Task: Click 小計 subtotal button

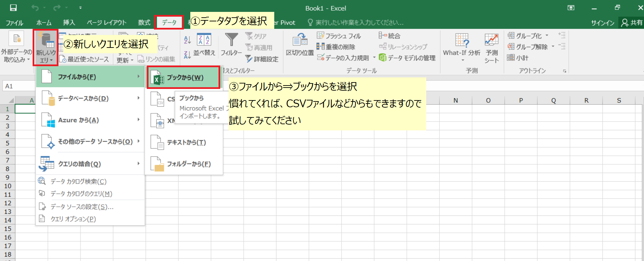Action: (518, 58)
